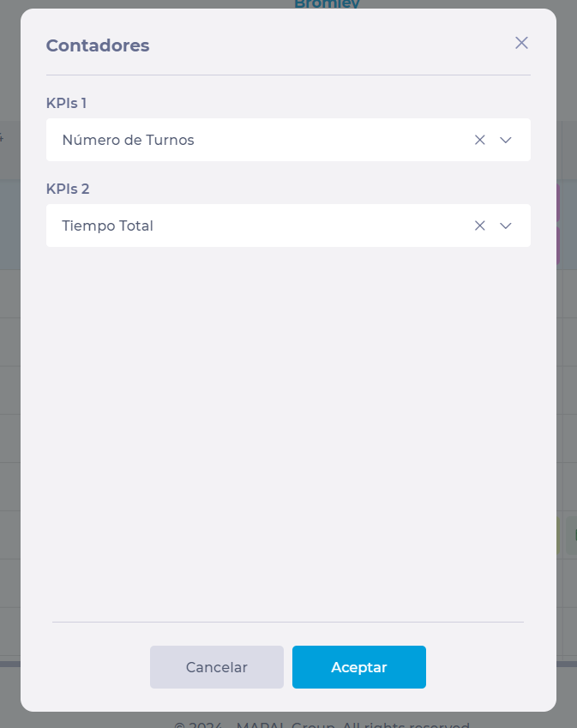Click the green-marked cell at the right edge
577x728 pixels.
click(572, 535)
